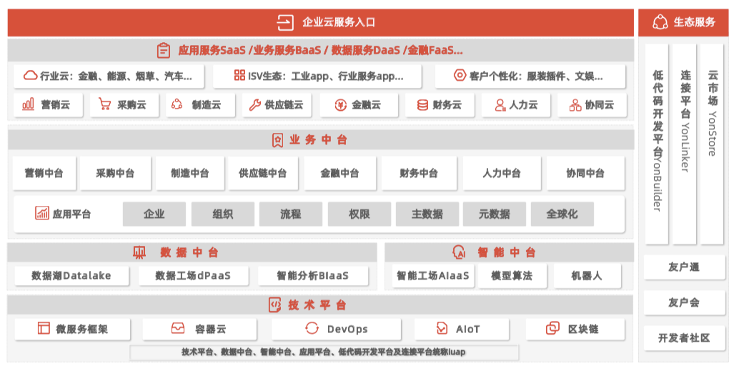The width and height of the screenshot is (739, 371).
Task: Open the 云市场 YonStore column
Action: [x=712, y=144]
